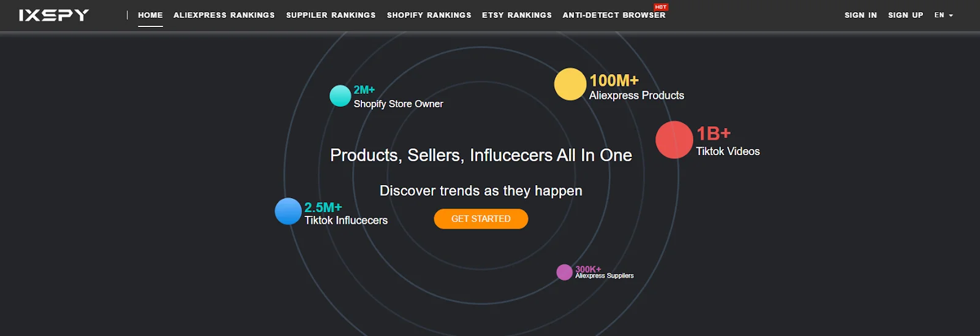
Task: Click Aliexpress Suppilers label
Action: click(x=605, y=276)
